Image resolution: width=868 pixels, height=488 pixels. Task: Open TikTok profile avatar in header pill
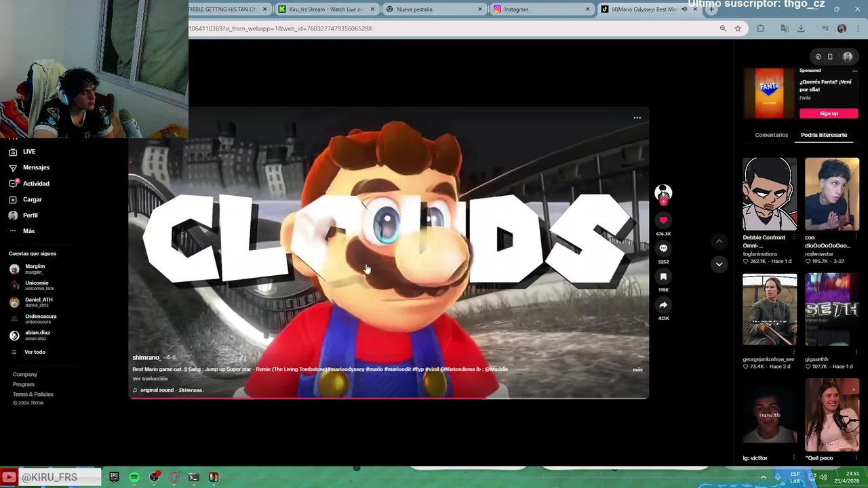848,57
